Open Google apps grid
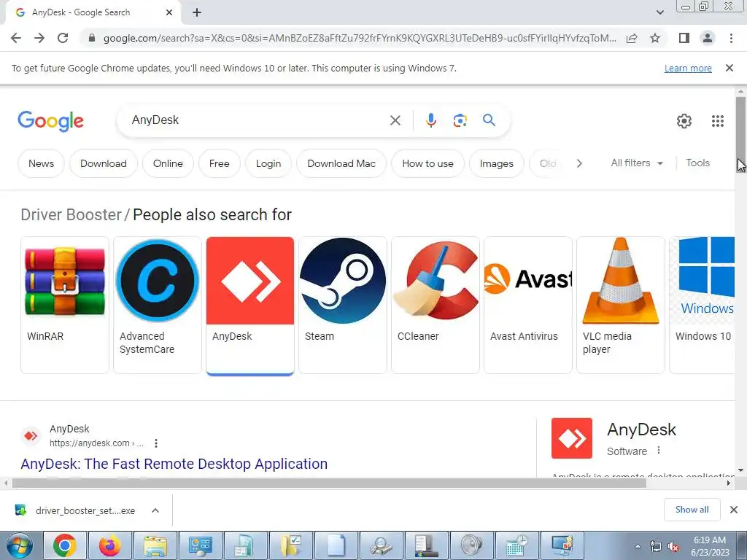747x560 pixels. click(x=718, y=121)
